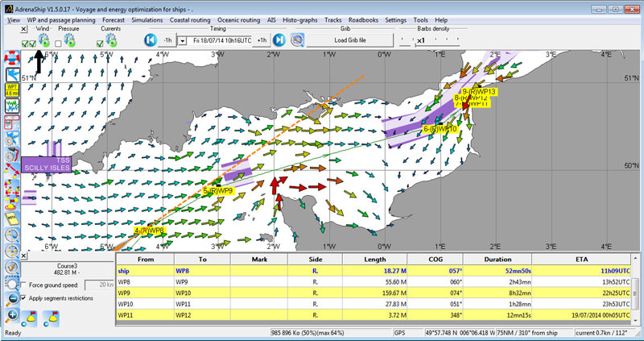The width and height of the screenshot is (644, 341).
Task: Click the 4-(R)WP8 waypoint label on map
Action: click(150, 231)
